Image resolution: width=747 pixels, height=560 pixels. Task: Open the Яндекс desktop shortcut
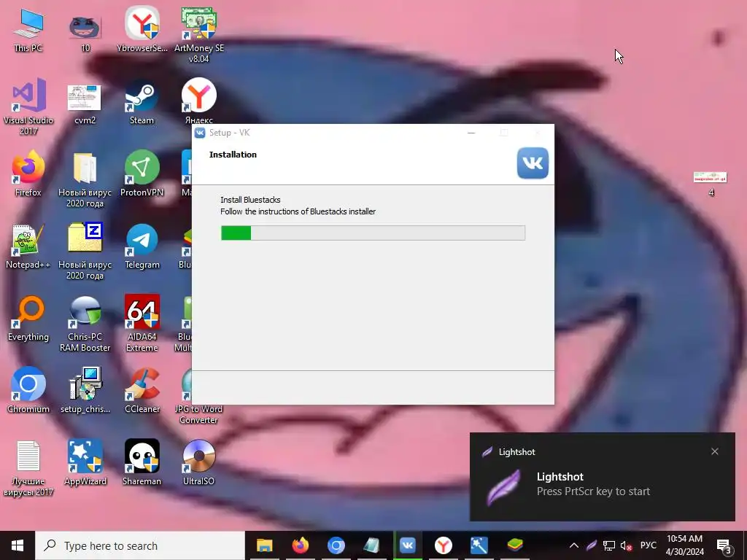tap(198, 101)
